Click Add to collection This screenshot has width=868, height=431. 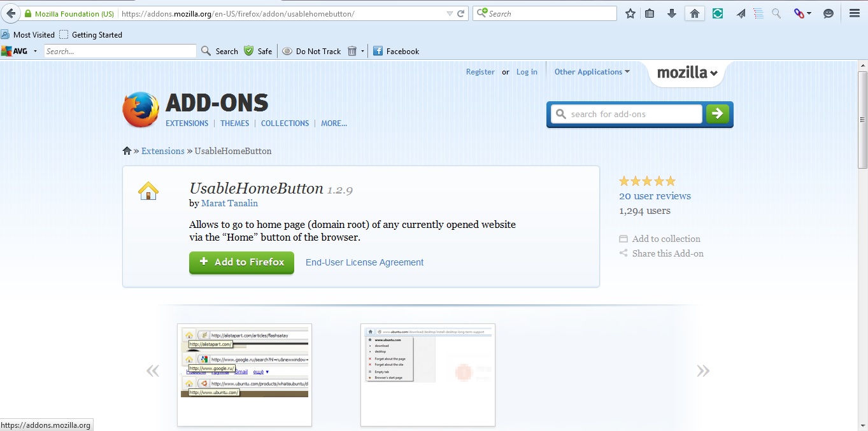(660, 239)
